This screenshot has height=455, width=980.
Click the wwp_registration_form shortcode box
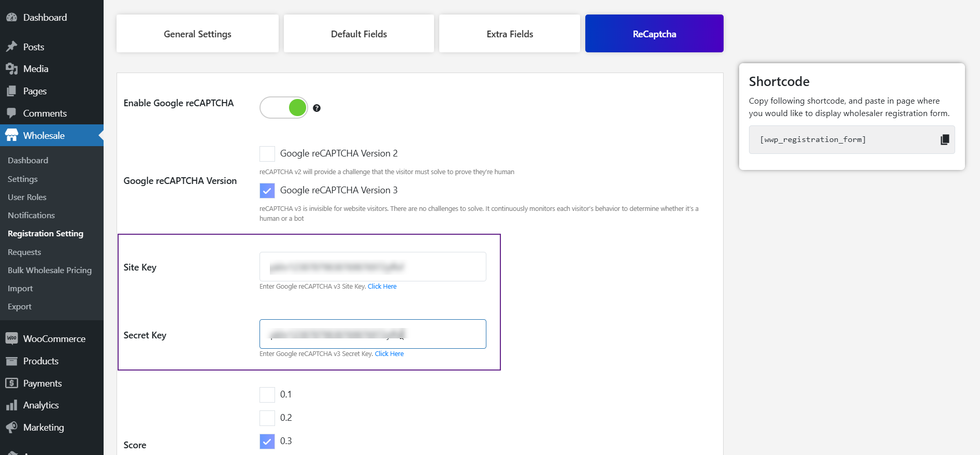click(x=852, y=139)
